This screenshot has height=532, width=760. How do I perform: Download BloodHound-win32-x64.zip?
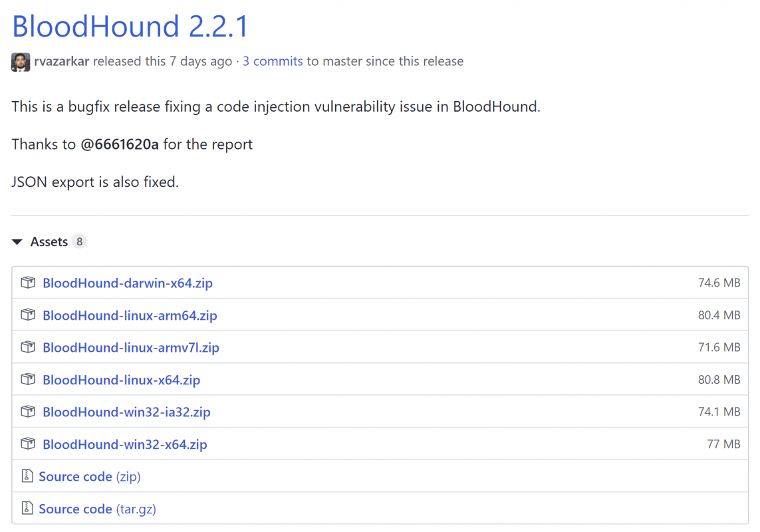(x=125, y=444)
